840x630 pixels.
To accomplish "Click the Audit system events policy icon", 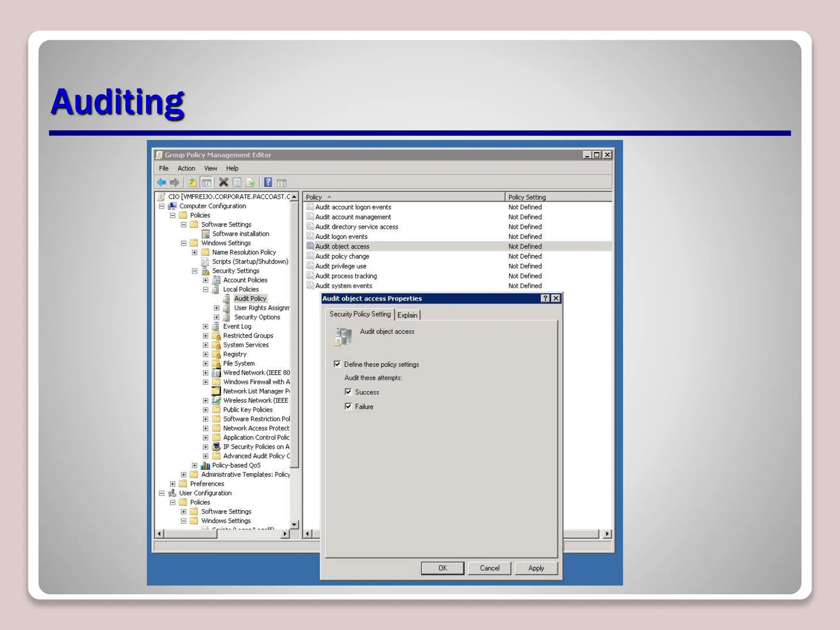I will (310, 285).
